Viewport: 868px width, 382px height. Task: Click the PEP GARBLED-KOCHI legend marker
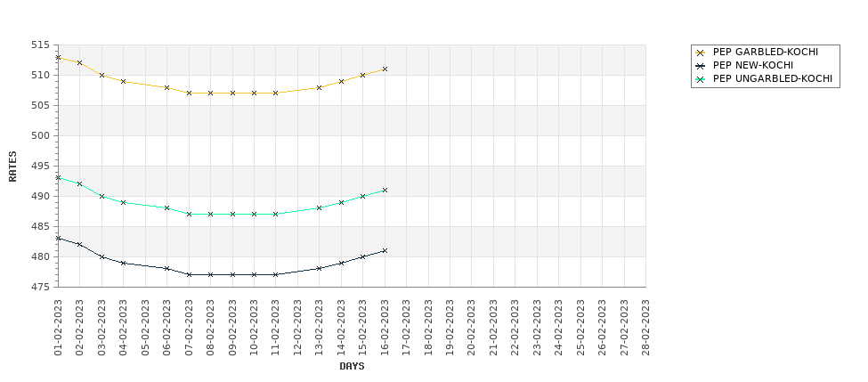click(x=701, y=53)
